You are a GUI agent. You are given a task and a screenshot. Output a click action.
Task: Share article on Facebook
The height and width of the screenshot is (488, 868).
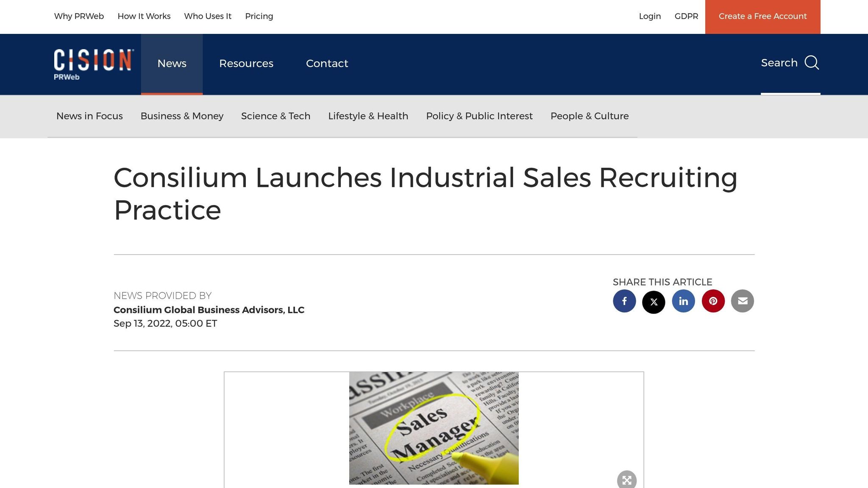624,301
